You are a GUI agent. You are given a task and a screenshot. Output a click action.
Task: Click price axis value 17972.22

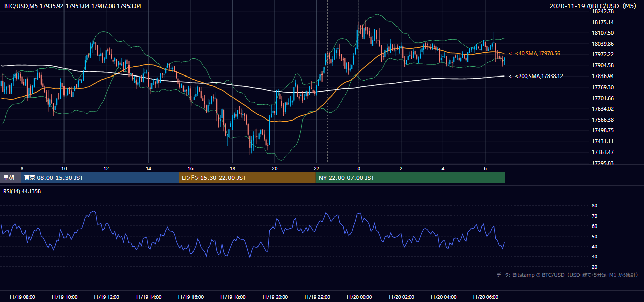(x=603, y=54)
